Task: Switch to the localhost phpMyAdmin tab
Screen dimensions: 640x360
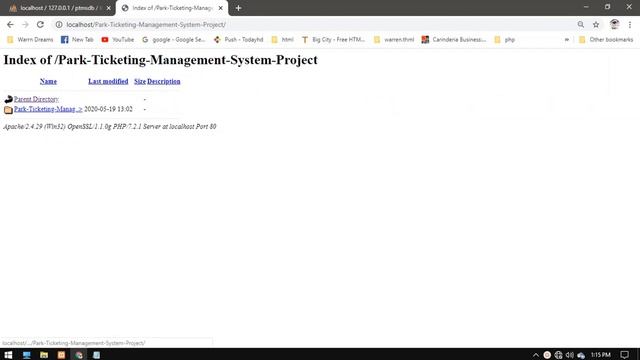Action: (60, 8)
